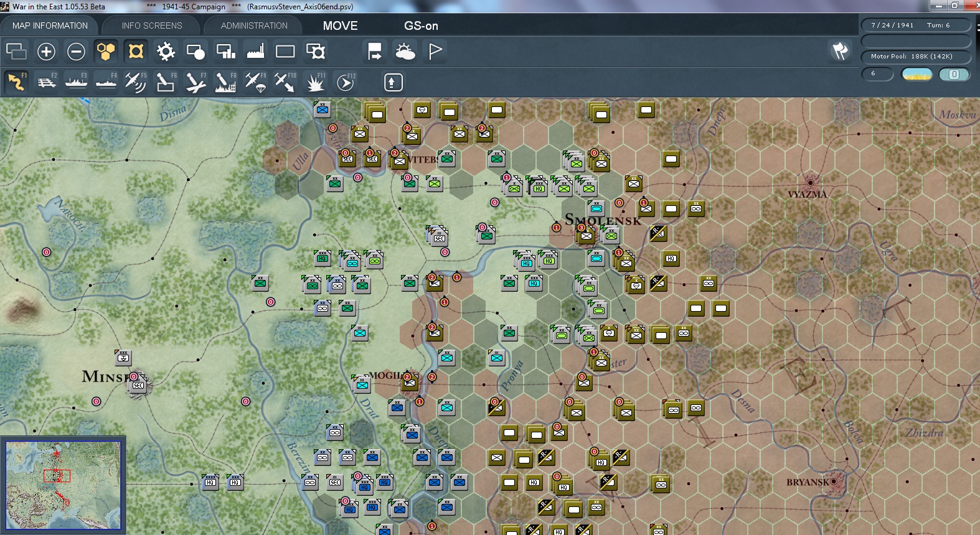Click the pennant flag toolbar icon
Viewport: 980px width, 535px height.
click(x=435, y=51)
